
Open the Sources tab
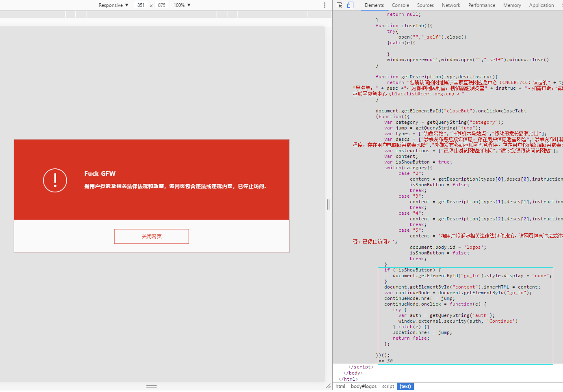coord(425,5)
